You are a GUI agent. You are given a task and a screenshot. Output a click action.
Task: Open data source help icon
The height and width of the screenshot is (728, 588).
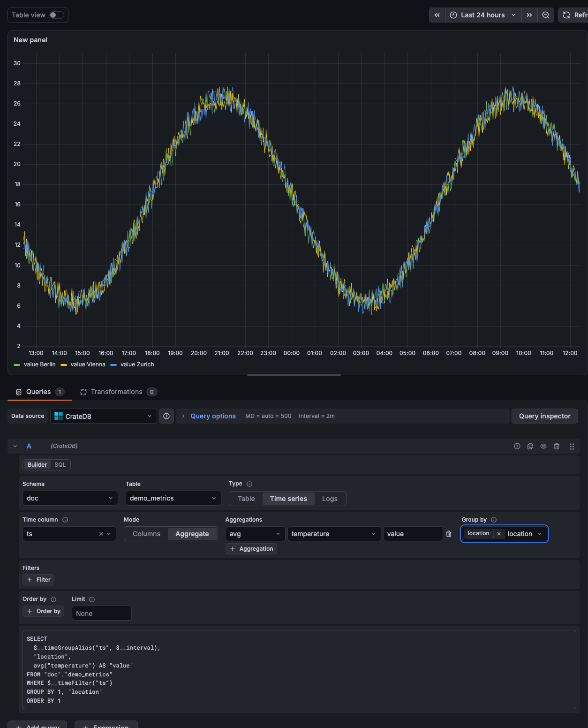tap(166, 416)
